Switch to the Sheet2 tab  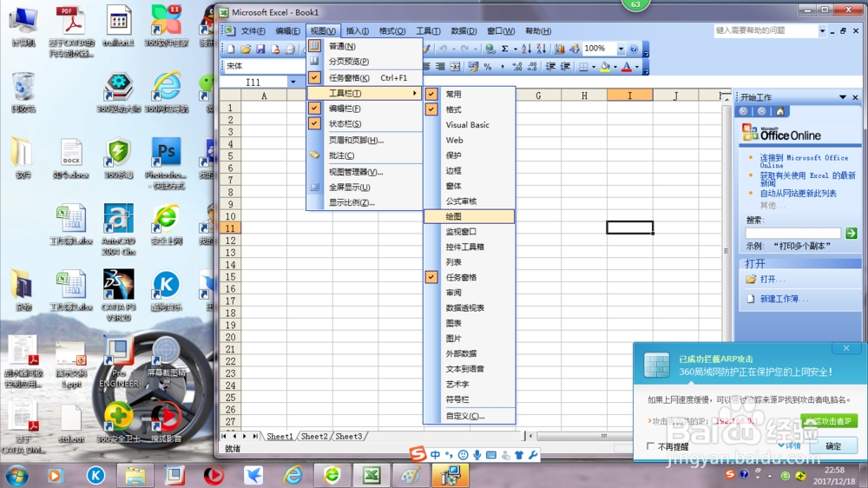314,437
